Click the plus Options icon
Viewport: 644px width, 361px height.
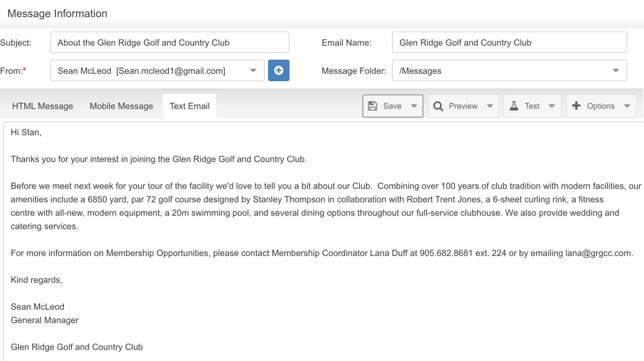576,106
